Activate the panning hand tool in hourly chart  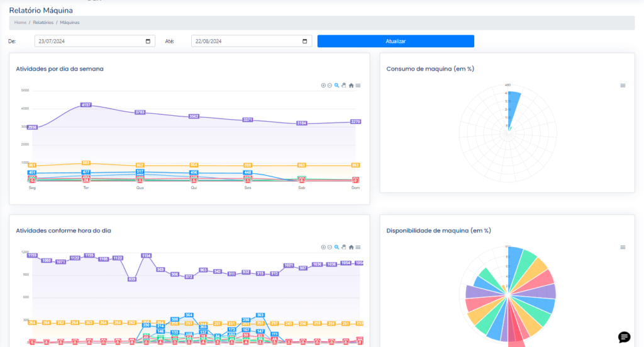[344, 247]
